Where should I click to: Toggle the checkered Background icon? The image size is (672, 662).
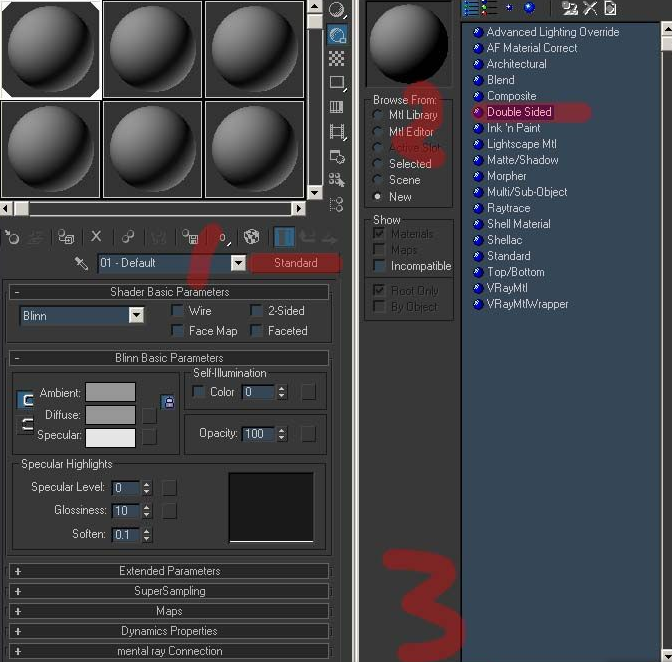(336, 58)
